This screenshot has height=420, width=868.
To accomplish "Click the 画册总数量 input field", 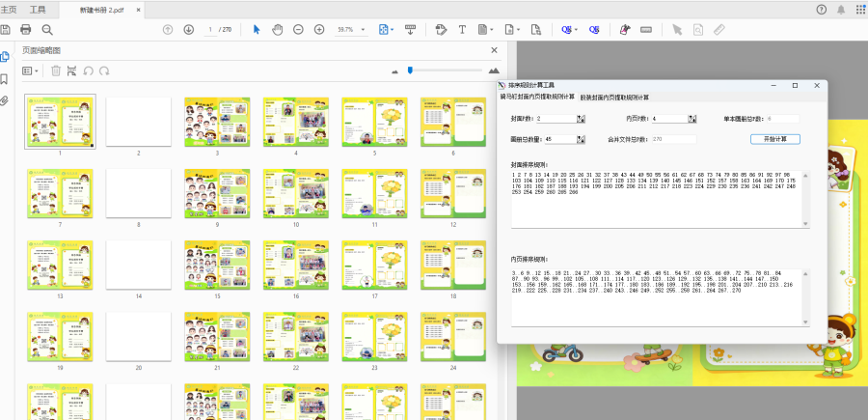I will (560, 139).
